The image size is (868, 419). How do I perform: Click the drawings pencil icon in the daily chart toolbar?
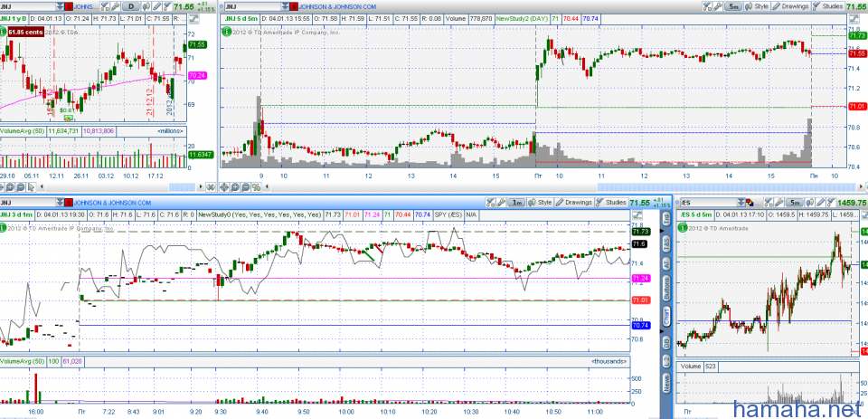(x=156, y=6)
